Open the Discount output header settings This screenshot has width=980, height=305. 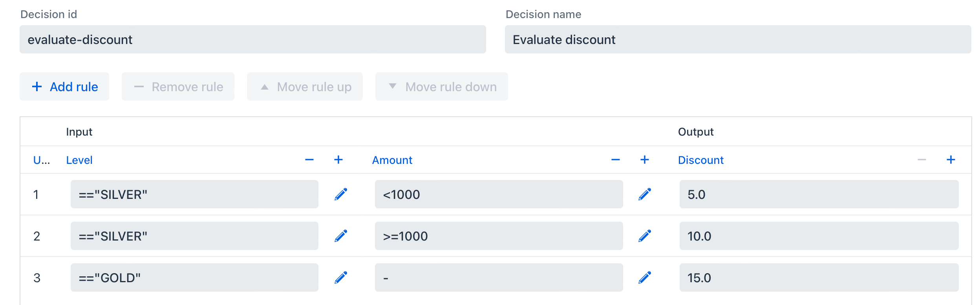coord(700,160)
